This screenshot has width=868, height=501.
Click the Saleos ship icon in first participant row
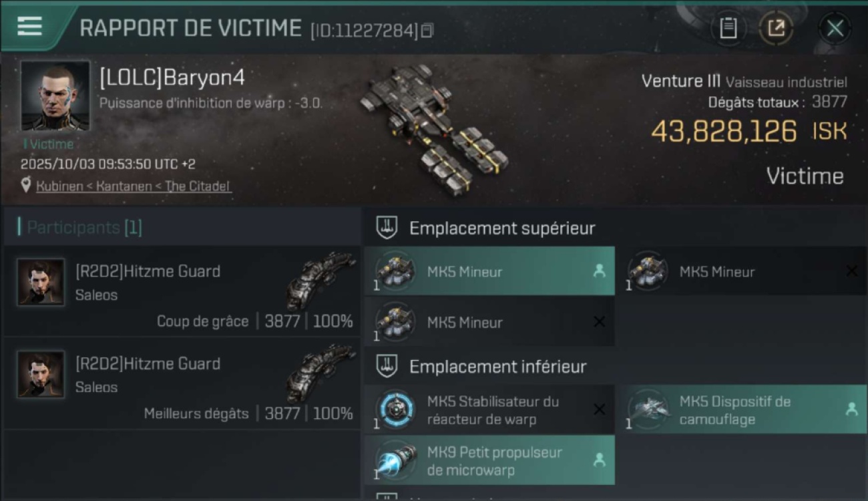coord(320,281)
